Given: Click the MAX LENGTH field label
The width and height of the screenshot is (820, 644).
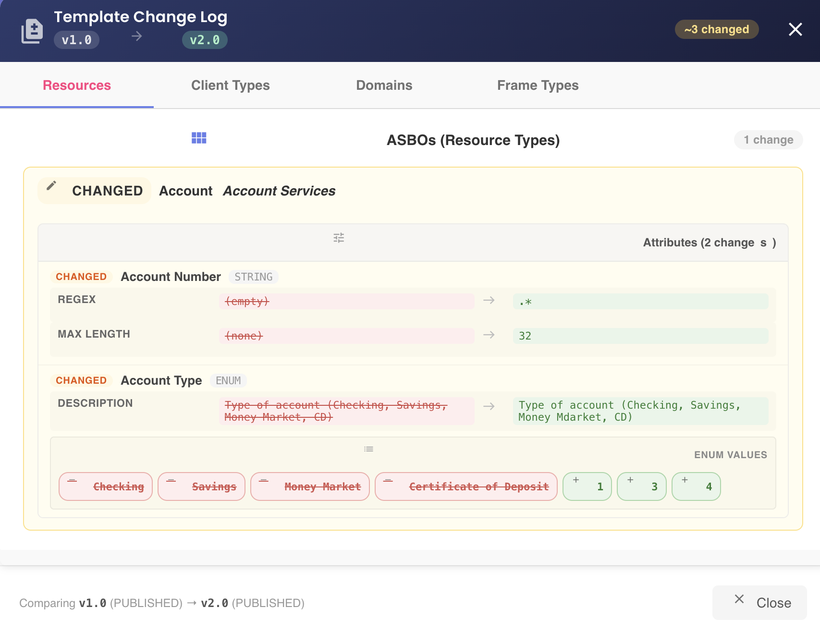Looking at the screenshot, I should 94,334.
